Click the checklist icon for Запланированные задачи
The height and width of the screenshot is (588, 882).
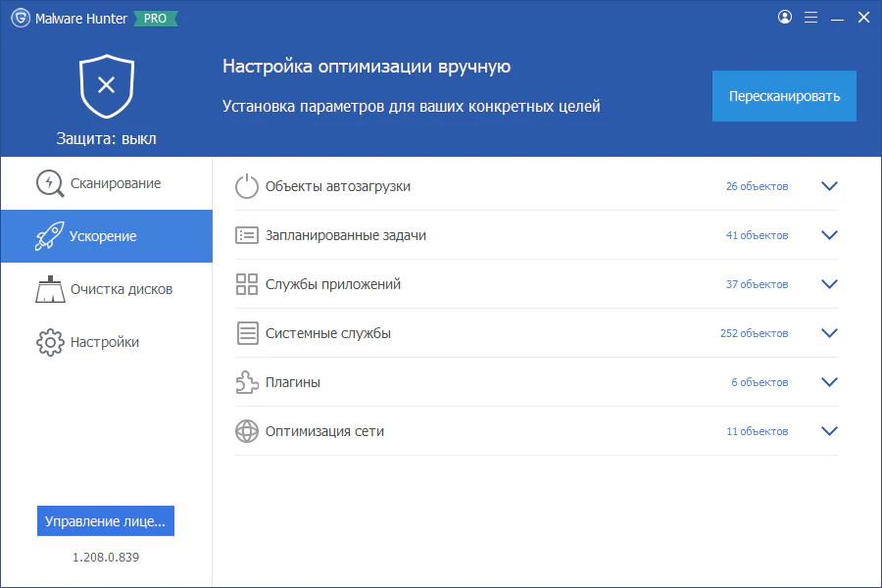pyautogui.click(x=246, y=234)
